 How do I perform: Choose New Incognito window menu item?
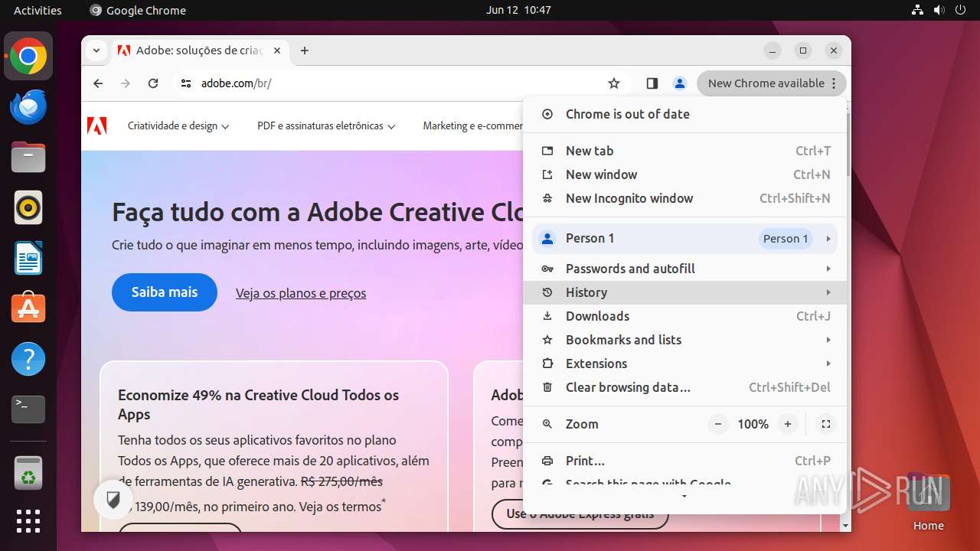coord(684,198)
